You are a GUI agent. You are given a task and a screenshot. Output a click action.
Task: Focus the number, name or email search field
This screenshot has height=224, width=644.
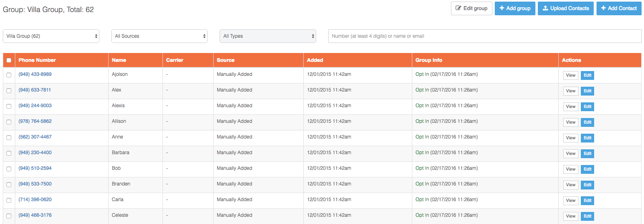pyautogui.click(x=484, y=36)
